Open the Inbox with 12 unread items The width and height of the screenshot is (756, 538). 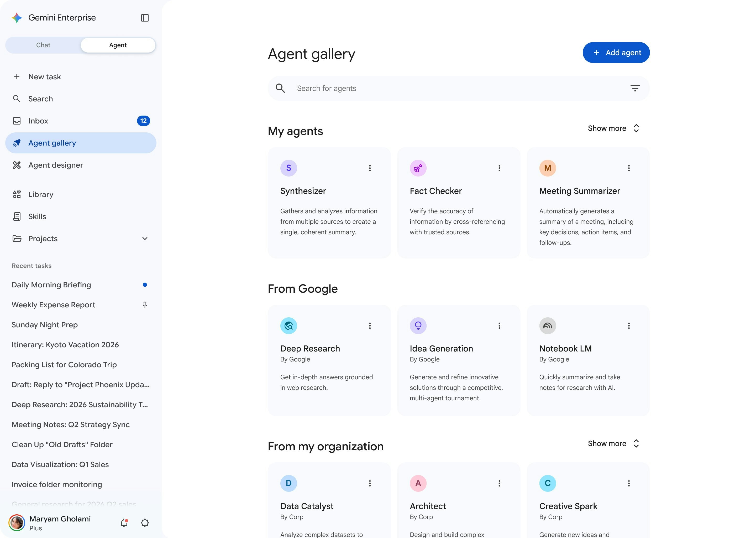38,121
